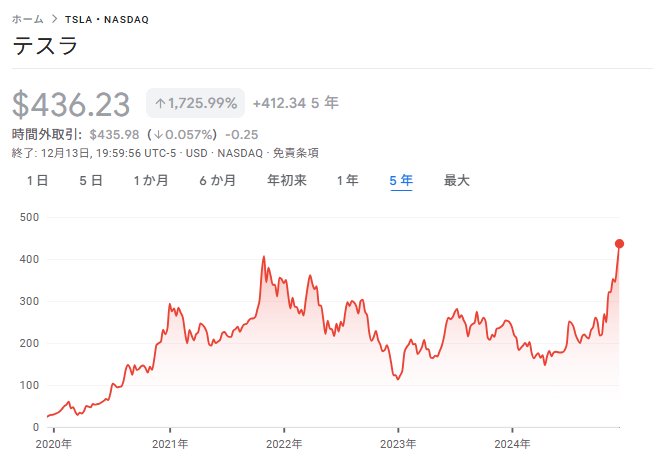
Task: Show the 最大 (max) time range
Action: point(457,181)
